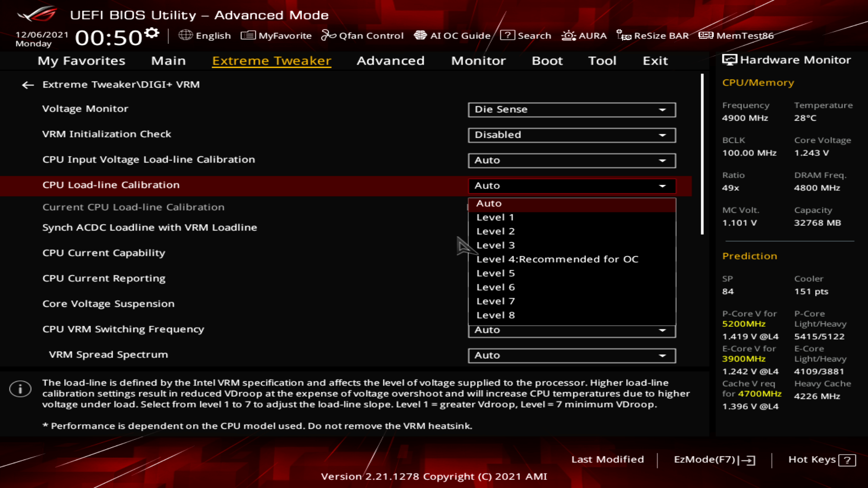The image size is (868, 488).
Task: Switch to the Monitor tab
Action: point(478,61)
